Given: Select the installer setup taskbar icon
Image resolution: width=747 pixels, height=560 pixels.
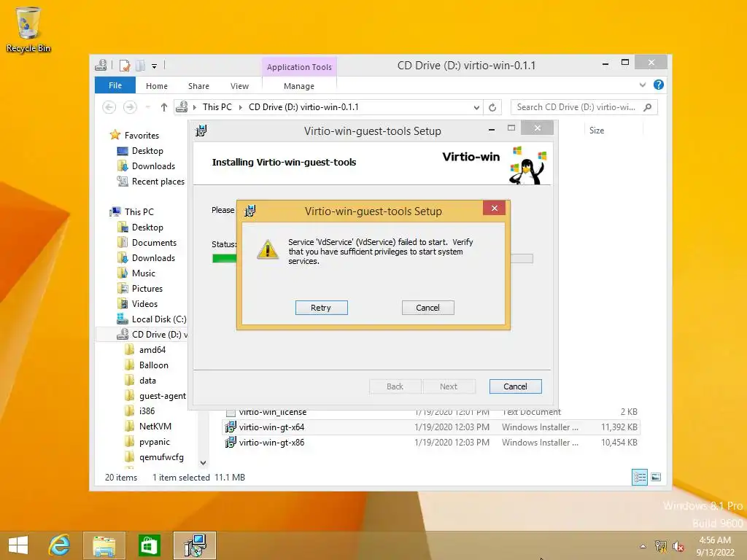Looking at the screenshot, I should coord(195,545).
